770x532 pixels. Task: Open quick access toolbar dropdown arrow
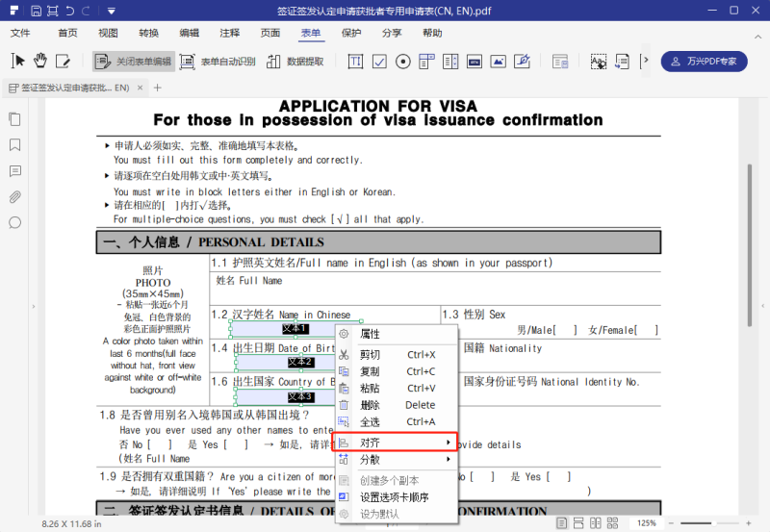(112, 11)
